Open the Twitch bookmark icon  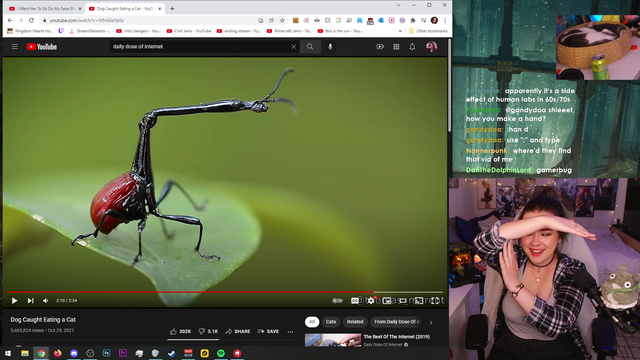61,31
